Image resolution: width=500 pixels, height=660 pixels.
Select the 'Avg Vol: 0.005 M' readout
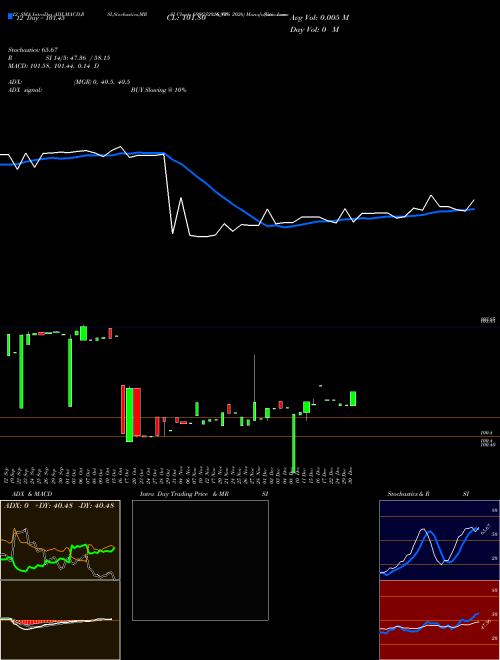pos(319,18)
